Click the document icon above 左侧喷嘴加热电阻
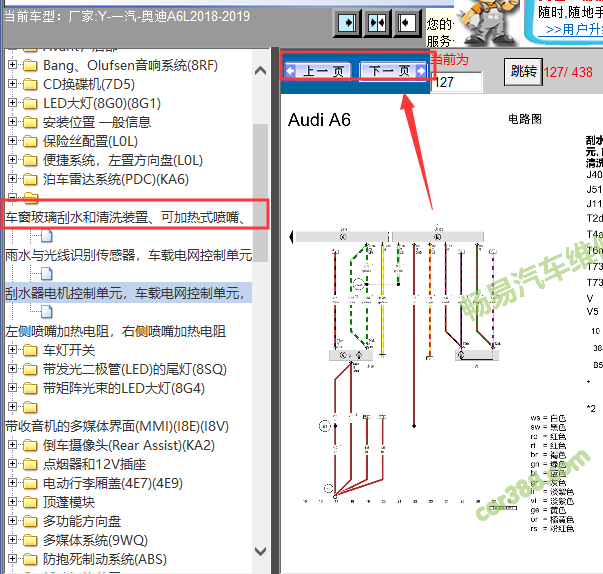The height and width of the screenshot is (574, 603). point(47,312)
